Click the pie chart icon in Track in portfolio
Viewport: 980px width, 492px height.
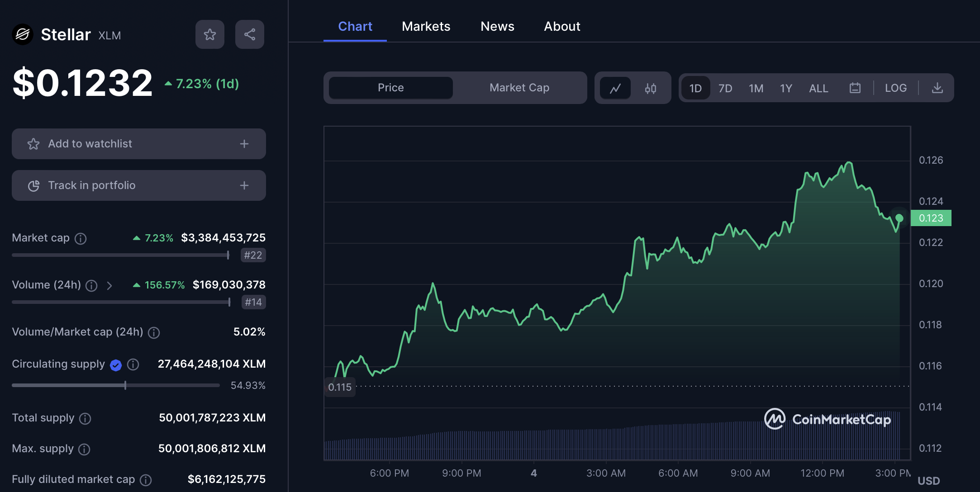pyautogui.click(x=33, y=185)
